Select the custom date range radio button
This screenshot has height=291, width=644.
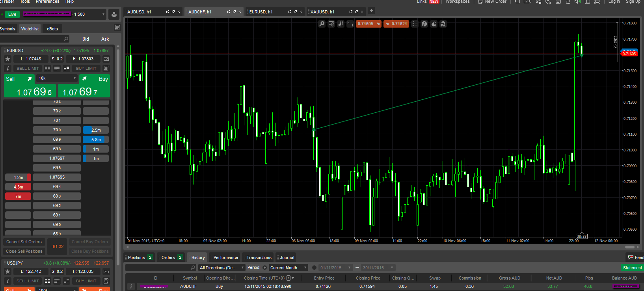point(314,268)
